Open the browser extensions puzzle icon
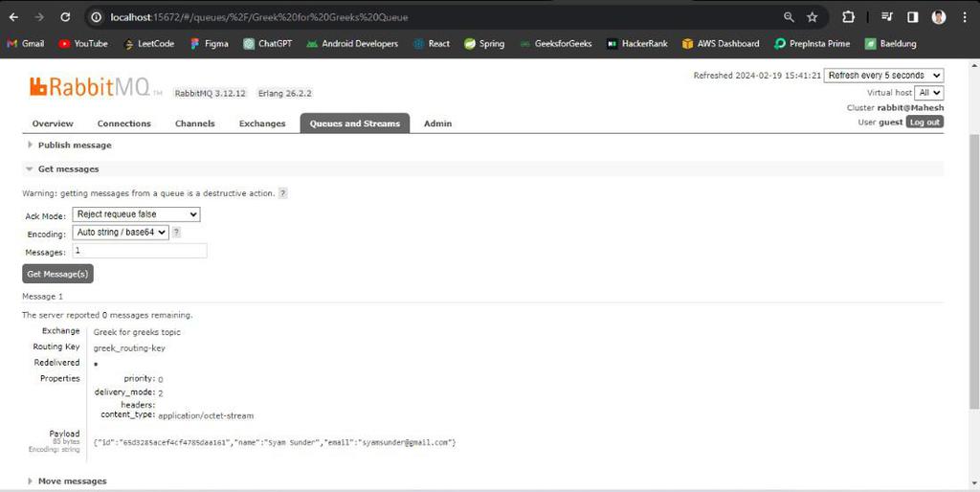The height and width of the screenshot is (492, 980). (x=848, y=17)
